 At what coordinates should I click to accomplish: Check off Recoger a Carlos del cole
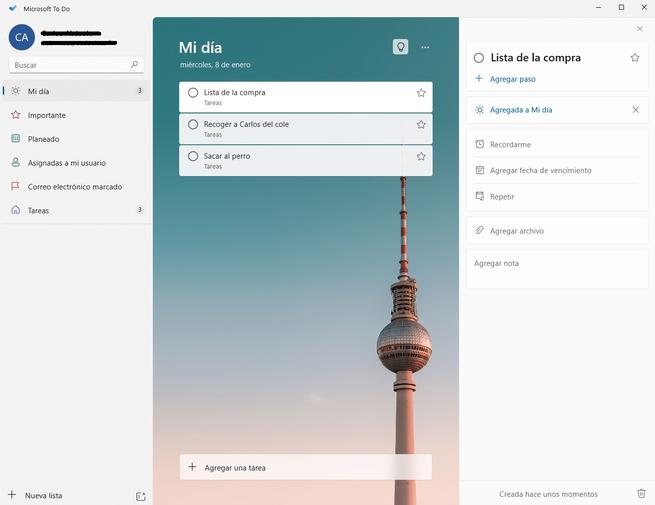193,125
